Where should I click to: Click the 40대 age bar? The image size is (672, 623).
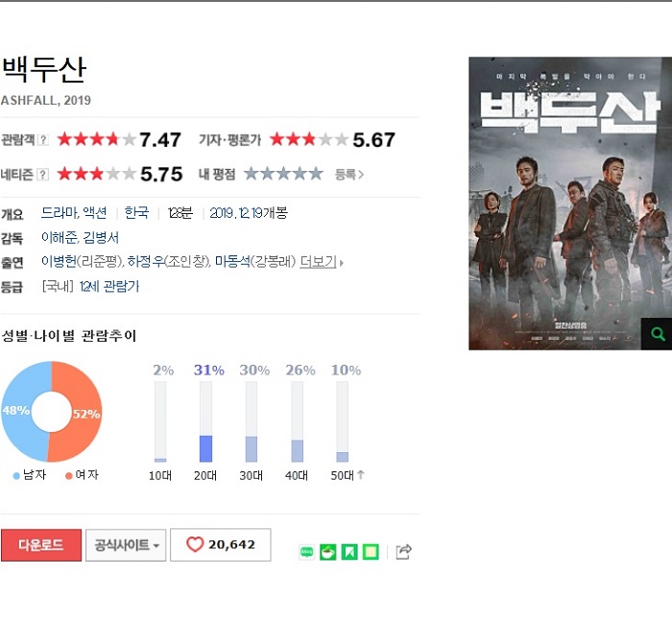click(x=297, y=421)
